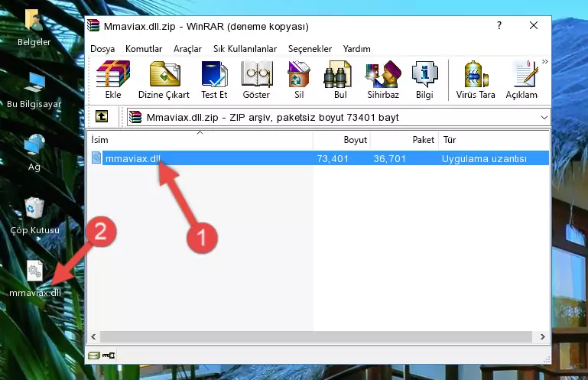Open the Araçlar menu
This screenshot has width=588, height=380.
pos(187,49)
